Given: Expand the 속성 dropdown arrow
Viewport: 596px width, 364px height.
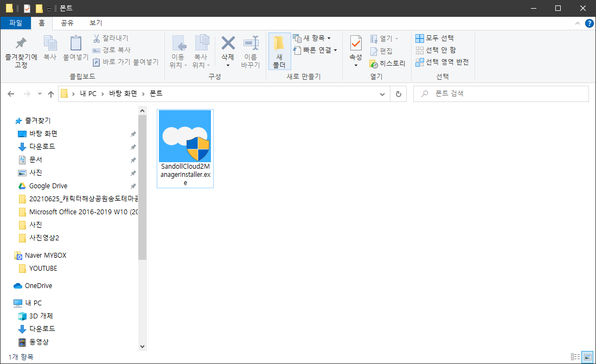Looking at the screenshot, I should tap(356, 66).
